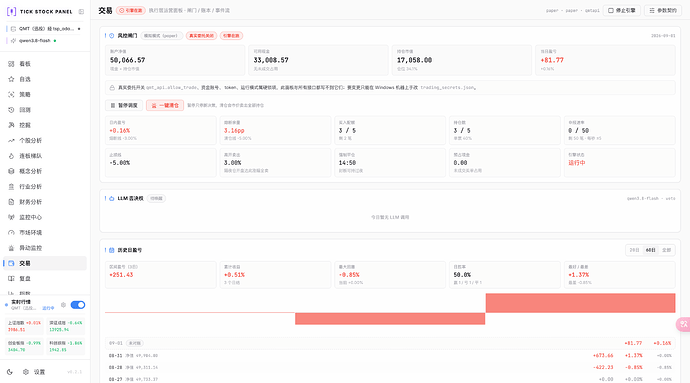Select the 全部 range option

click(x=666, y=250)
